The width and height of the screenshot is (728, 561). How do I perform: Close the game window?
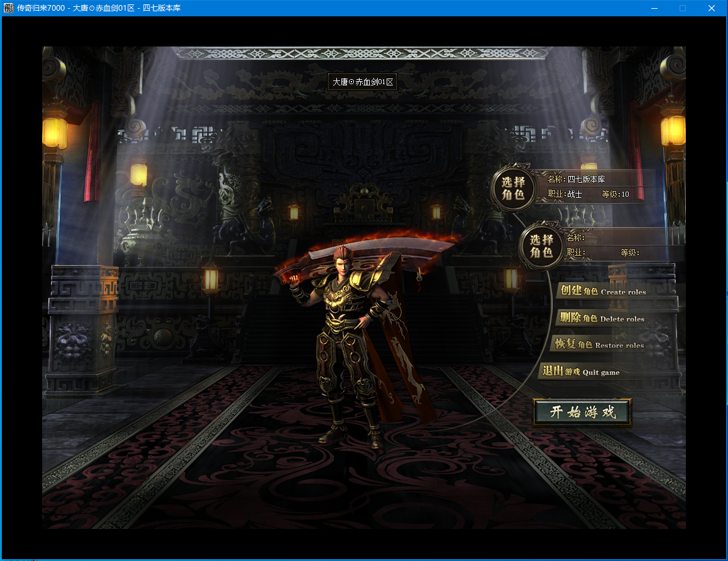click(x=711, y=8)
